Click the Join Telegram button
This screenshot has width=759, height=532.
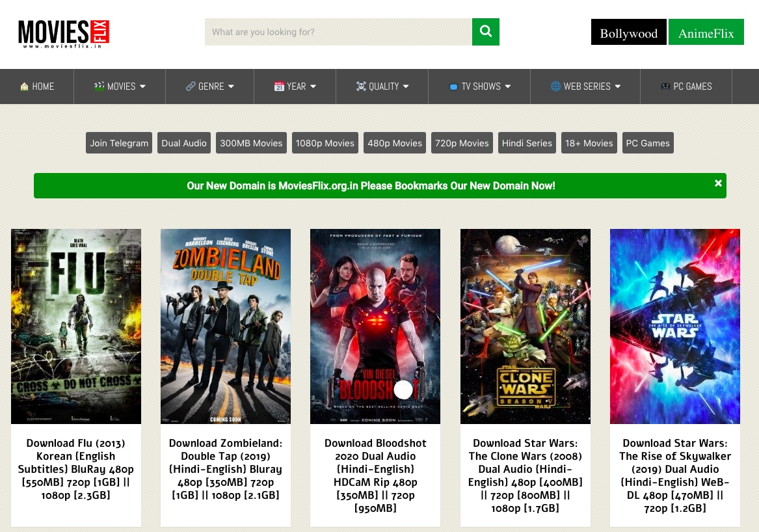119,143
